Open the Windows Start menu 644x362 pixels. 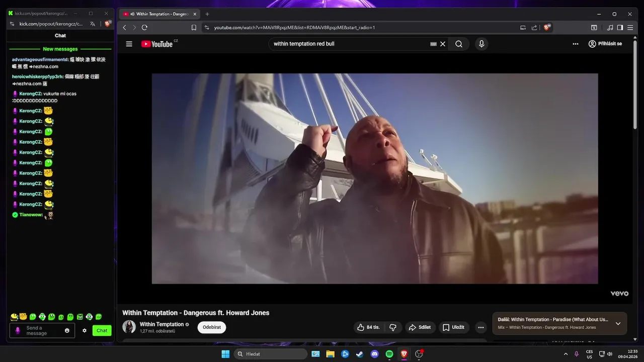coord(225,354)
